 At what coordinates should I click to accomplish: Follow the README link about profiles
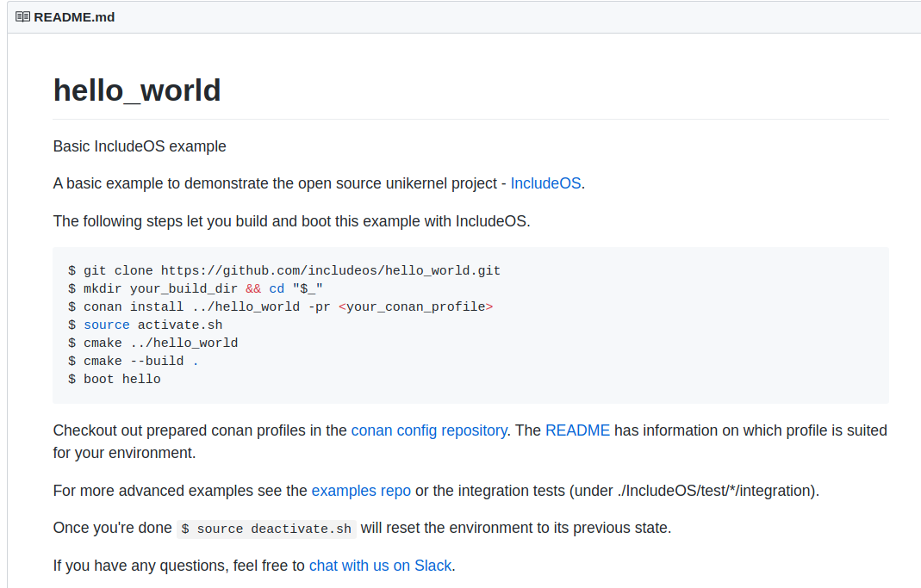pyautogui.click(x=577, y=430)
